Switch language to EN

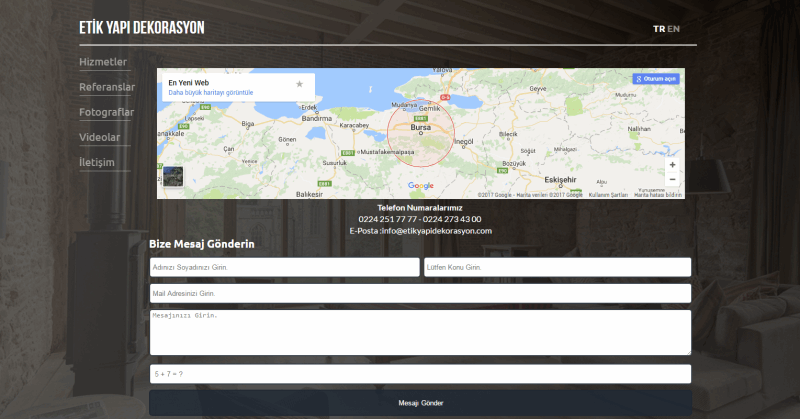[673, 29]
